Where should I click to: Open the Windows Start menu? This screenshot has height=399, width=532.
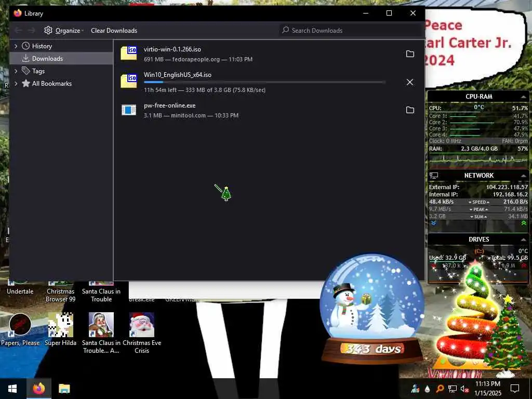(12, 389)
